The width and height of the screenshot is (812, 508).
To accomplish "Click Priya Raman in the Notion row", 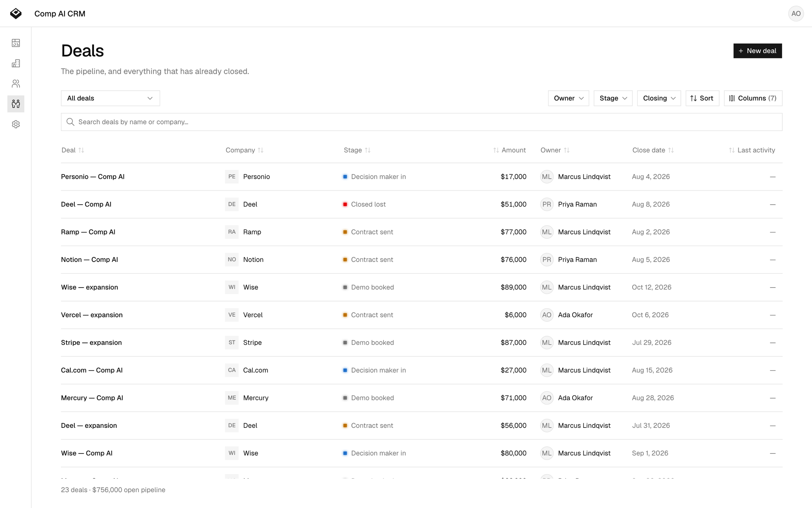I will (577, 260).
